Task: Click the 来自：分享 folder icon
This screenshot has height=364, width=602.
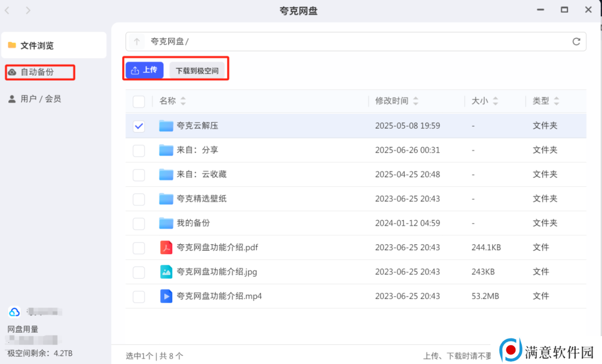Action: (166, 150)
